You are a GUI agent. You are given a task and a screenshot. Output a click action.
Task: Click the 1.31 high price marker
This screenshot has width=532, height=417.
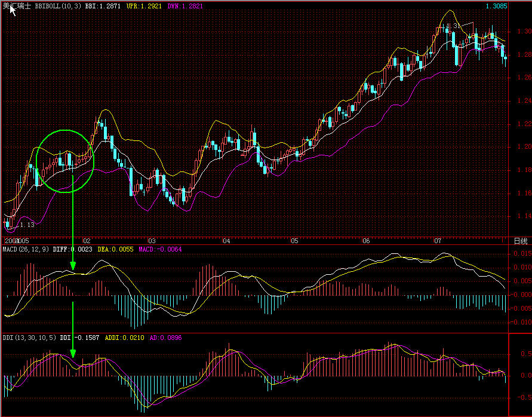pyautogui.click(x=452, y=26)
